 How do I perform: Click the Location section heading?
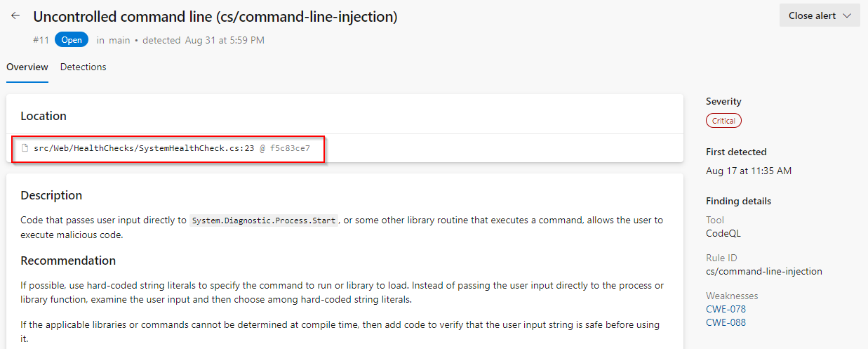pos(44,116)
